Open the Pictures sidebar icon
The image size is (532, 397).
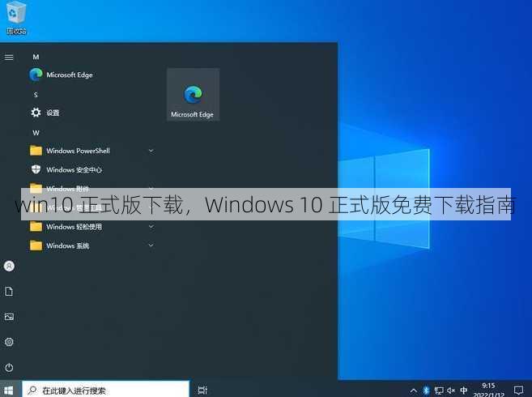pos(9,317)
